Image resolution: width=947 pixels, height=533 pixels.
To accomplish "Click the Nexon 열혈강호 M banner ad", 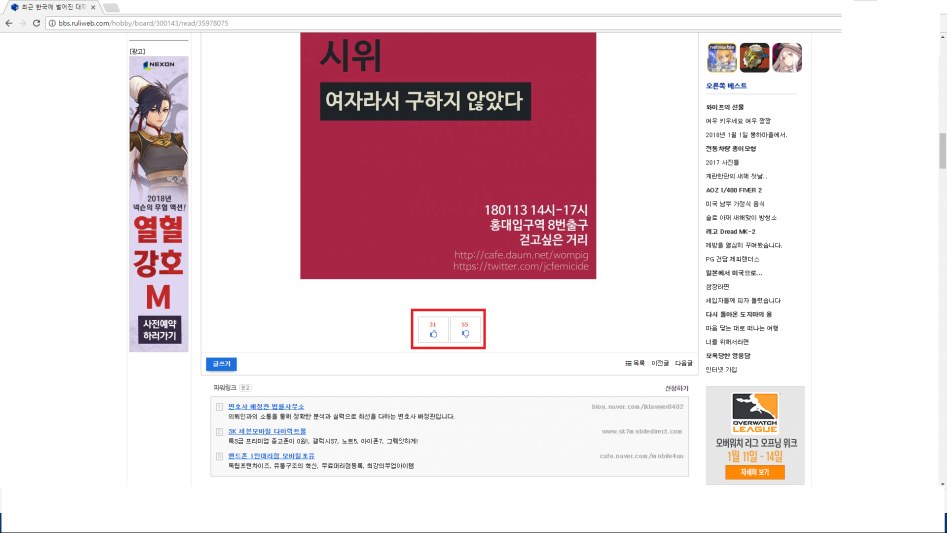I will tap(159, 204).
